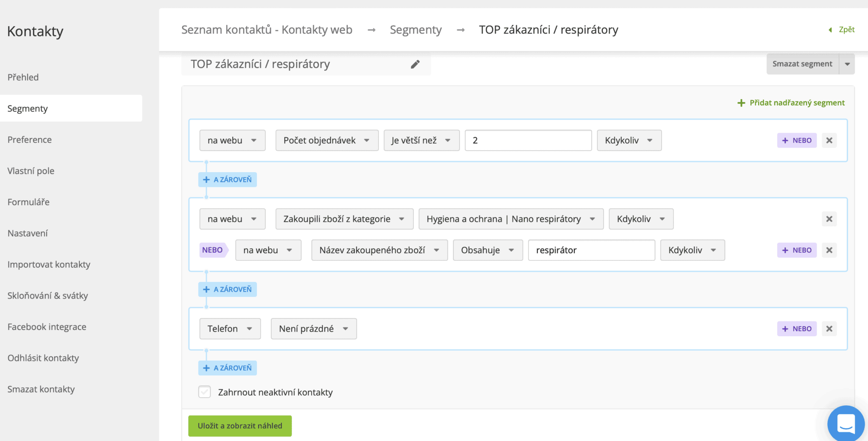
Task: Click the arrow next to Smazat segment
Action: 847,64
